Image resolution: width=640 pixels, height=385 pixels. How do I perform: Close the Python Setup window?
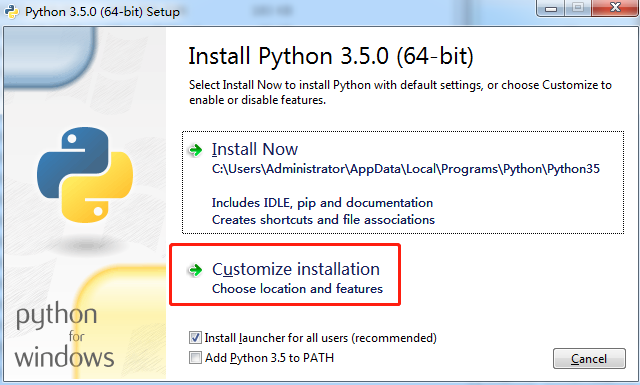[x=615, y=8]
